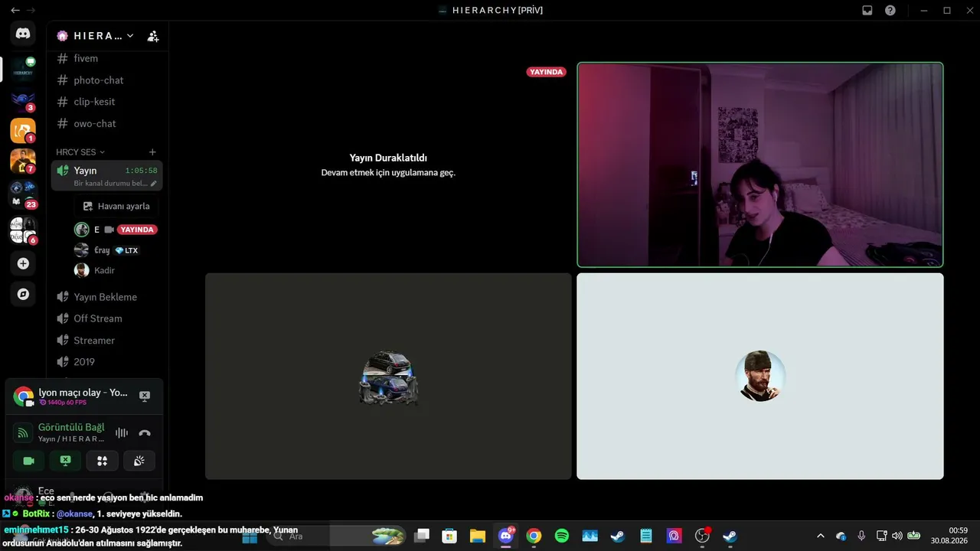The image size is (980, 551).
Task: Show hidden system tray icons
Action: pos(821,536)
